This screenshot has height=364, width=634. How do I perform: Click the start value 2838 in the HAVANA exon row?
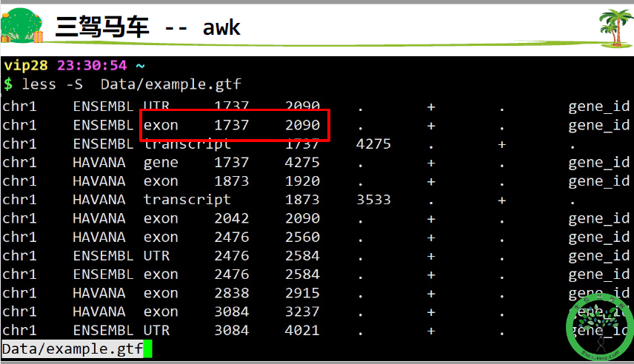(x=231, y=293)
